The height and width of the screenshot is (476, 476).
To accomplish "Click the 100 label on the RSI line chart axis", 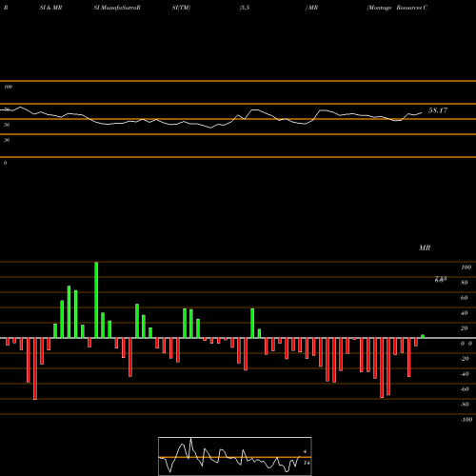I will pos(8,87).
